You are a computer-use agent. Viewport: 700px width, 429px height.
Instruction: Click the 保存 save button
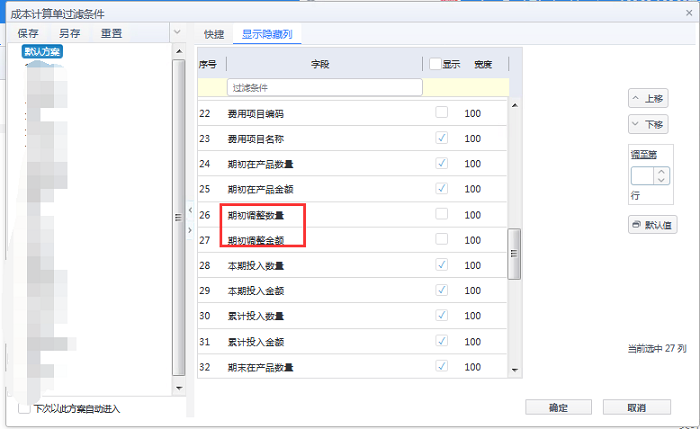coord(28,33)
